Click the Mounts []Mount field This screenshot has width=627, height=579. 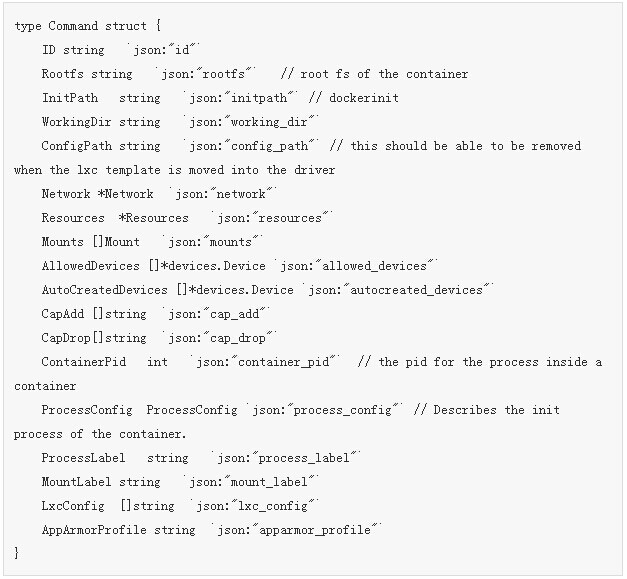coord(90,241)
